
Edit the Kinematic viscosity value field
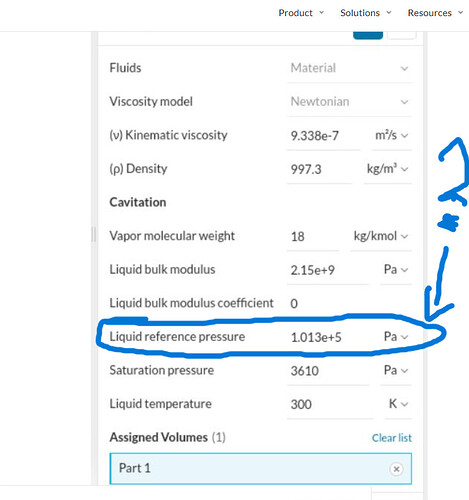click(x=323, y=136)
